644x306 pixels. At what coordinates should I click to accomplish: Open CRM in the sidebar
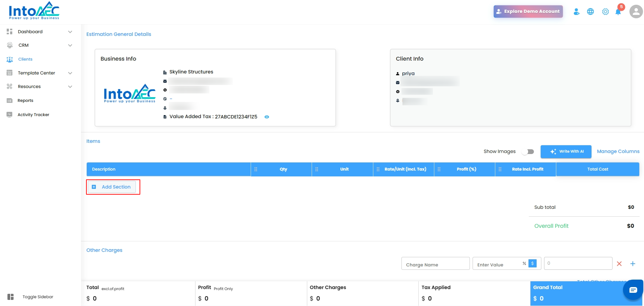[23, 45]
